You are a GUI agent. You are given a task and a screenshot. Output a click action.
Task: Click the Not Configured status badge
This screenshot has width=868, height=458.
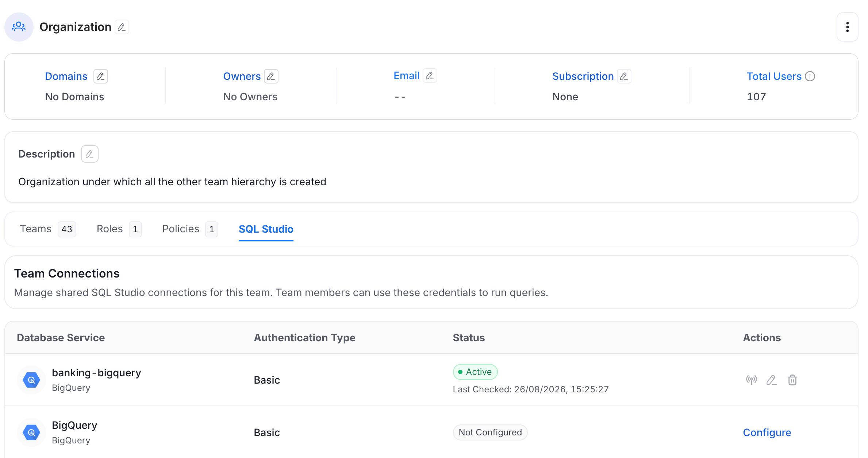pyautogui.click(x=490, y=432)
